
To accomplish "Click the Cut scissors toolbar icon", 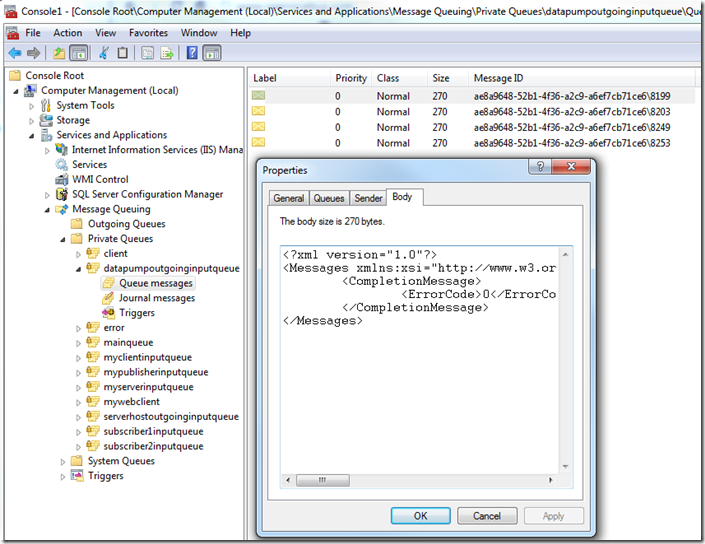I will coord(104,53).
